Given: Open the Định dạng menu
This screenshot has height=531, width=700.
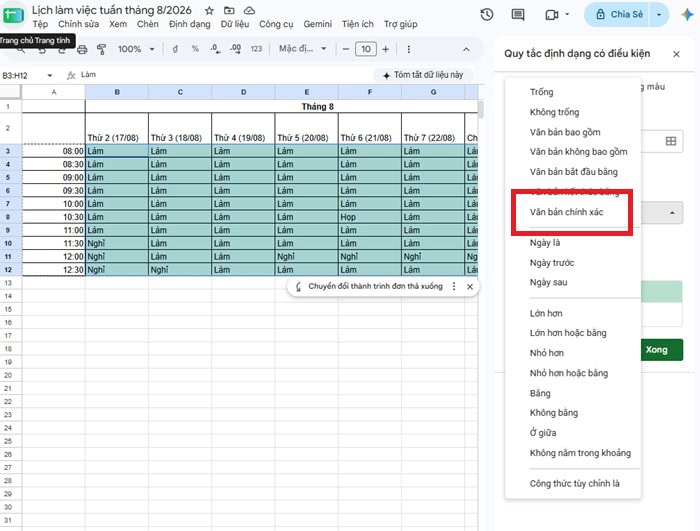Looking at the screenshot, I should click(x=190, y=24).
